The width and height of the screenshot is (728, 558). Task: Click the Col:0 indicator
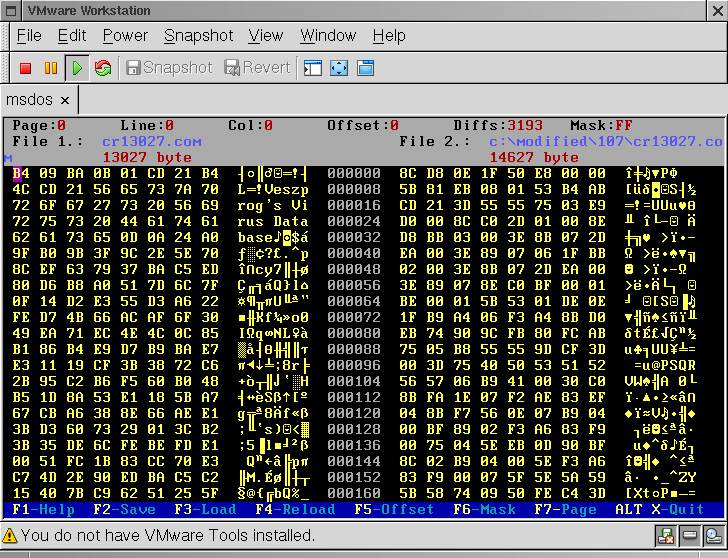[250, 125]
